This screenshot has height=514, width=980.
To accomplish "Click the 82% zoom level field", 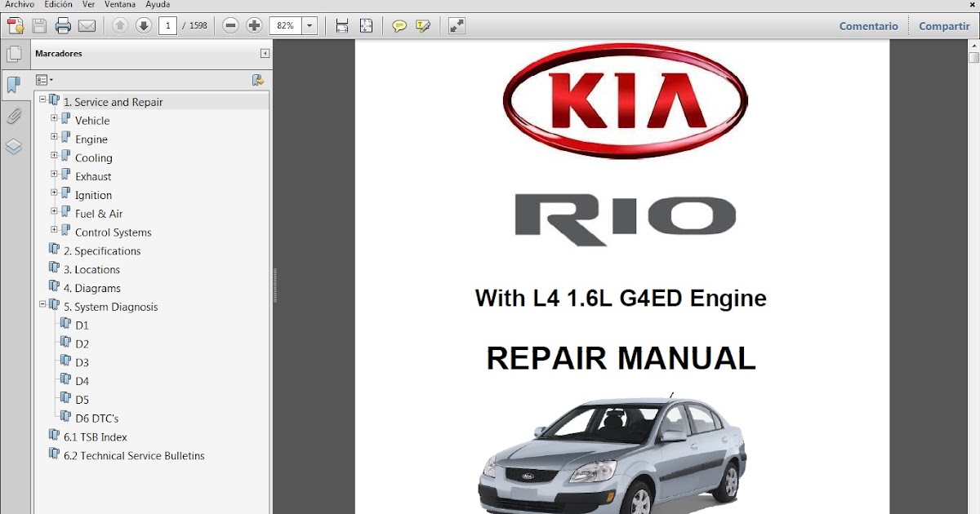I will tap(285, 26).
